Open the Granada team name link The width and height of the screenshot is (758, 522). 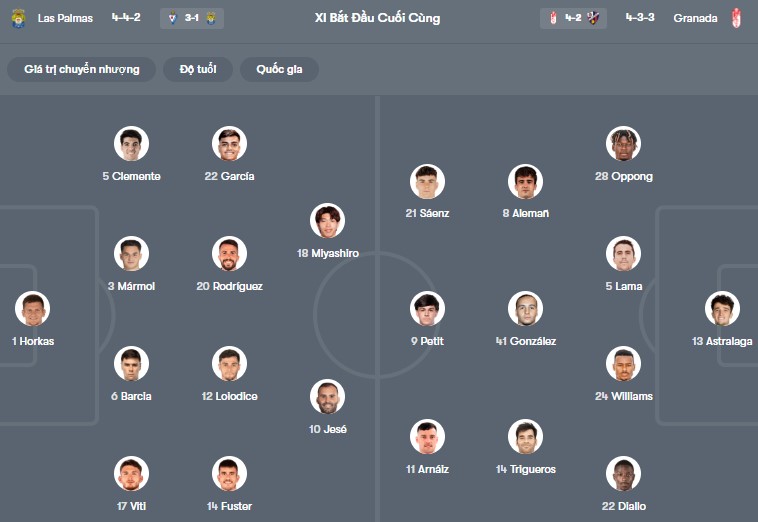(x=694, y=19)
